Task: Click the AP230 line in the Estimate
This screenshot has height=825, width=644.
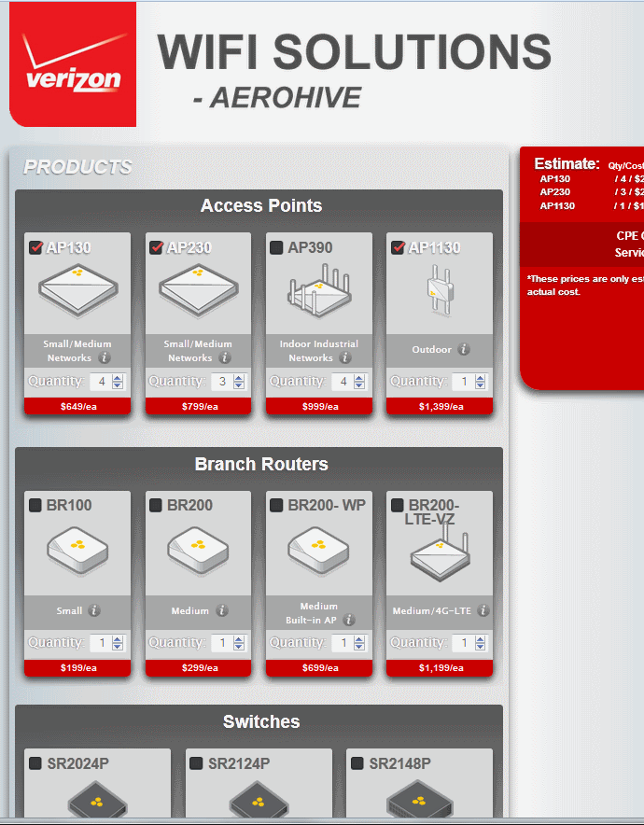Action: [x=591, y=192]
